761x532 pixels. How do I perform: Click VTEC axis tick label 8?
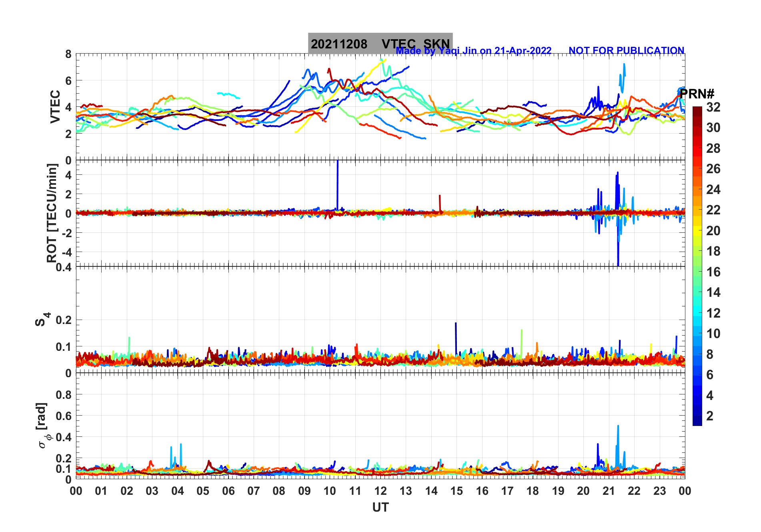(68, 54)
